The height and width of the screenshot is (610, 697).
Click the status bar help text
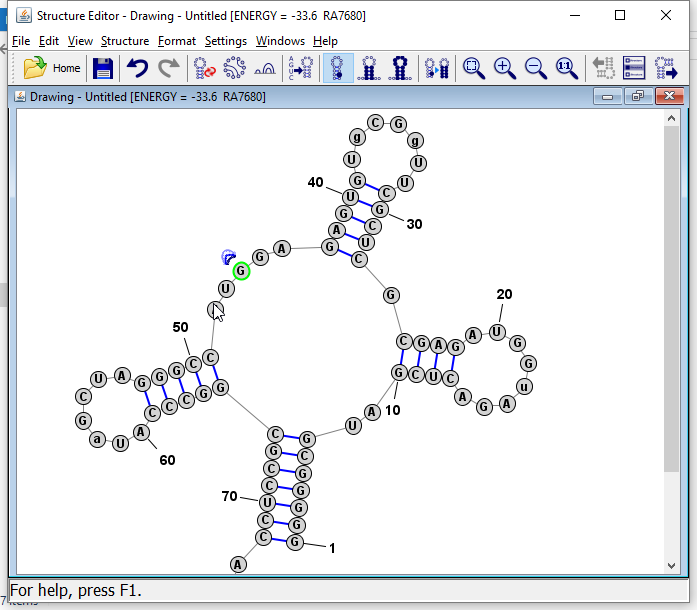(x=76, y=590)
